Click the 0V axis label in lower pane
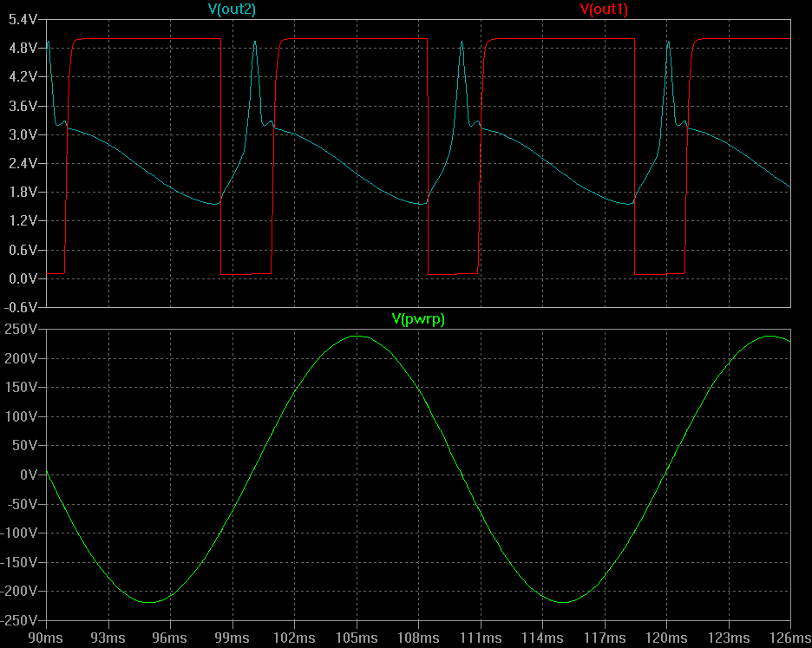 point(29,475)
